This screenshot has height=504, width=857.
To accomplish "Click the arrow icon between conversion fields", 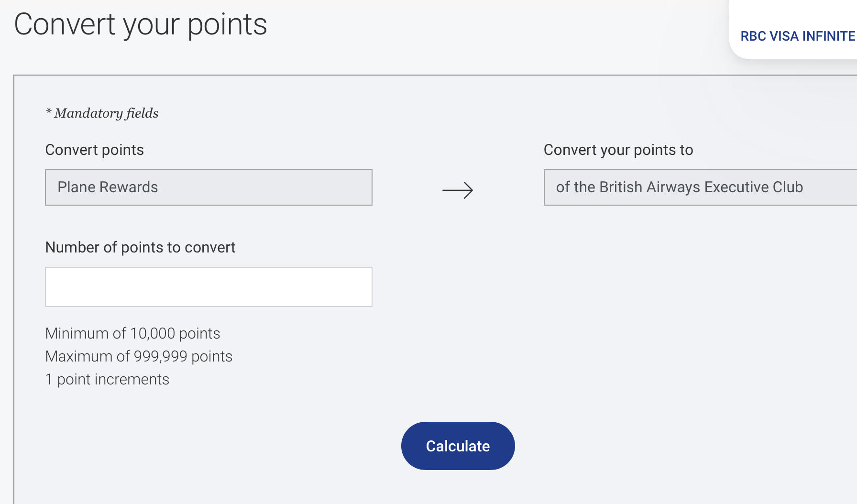I will (458, 189).
